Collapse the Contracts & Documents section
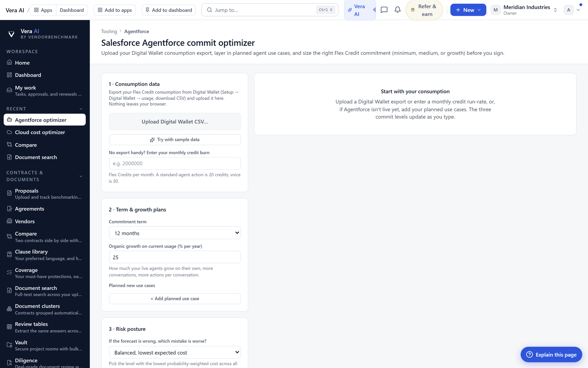 click(81, 176)
